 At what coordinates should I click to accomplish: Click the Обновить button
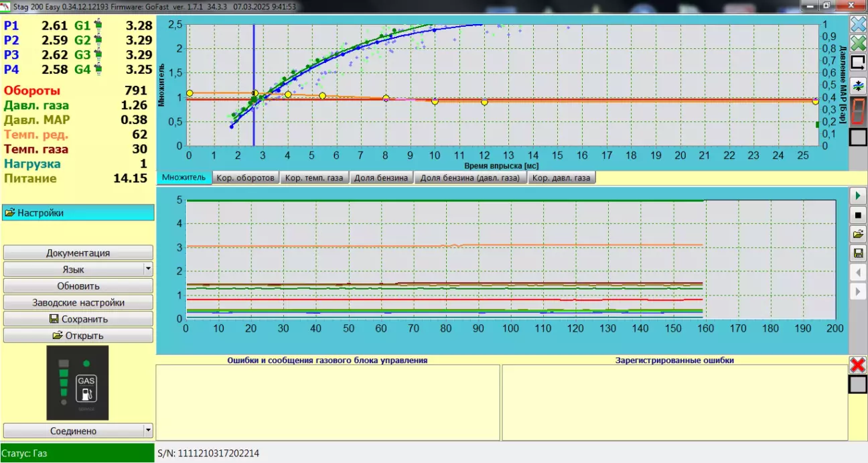[78, 286]
